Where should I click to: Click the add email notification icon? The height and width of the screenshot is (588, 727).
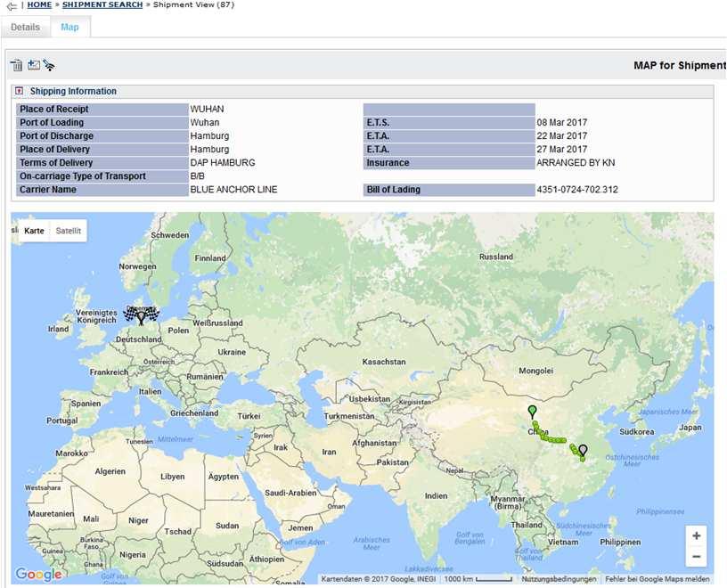(33, 65)
